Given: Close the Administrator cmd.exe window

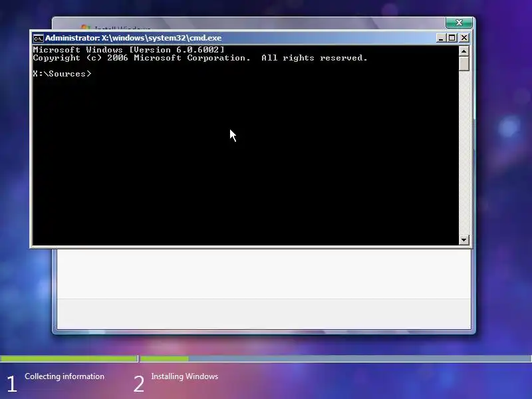Looking at the screenshot, I should pos(464,38).
